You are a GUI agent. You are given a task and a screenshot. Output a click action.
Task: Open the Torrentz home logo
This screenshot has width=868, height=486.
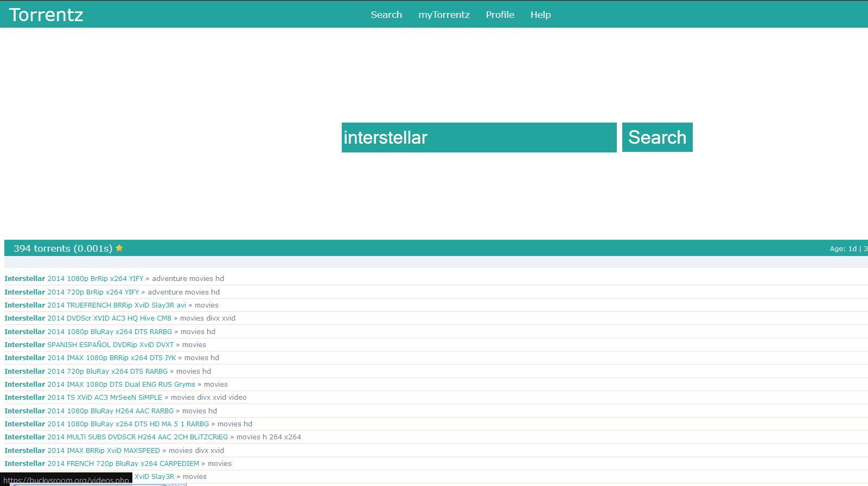[46, 15]
